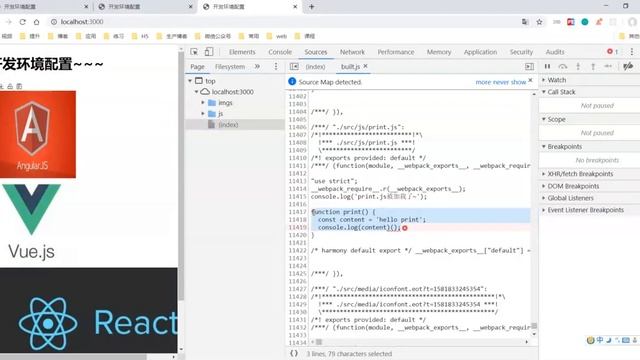Click the AngularJS logo image

38,134
